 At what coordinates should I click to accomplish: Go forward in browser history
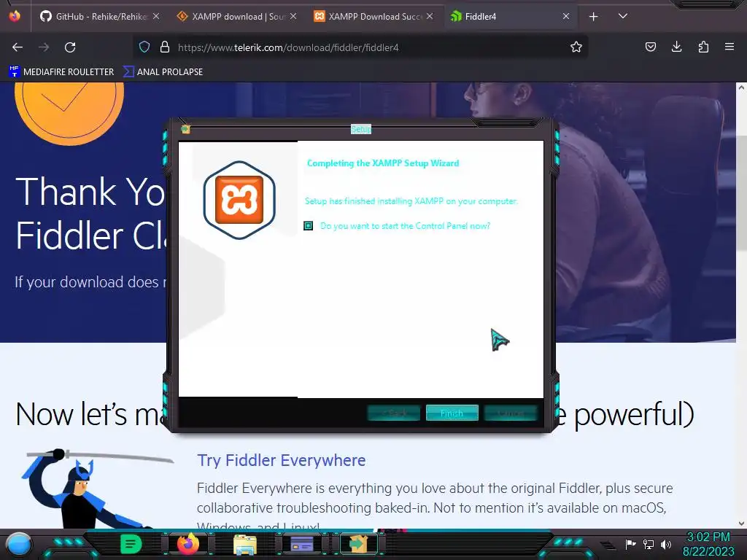point(44,47)
